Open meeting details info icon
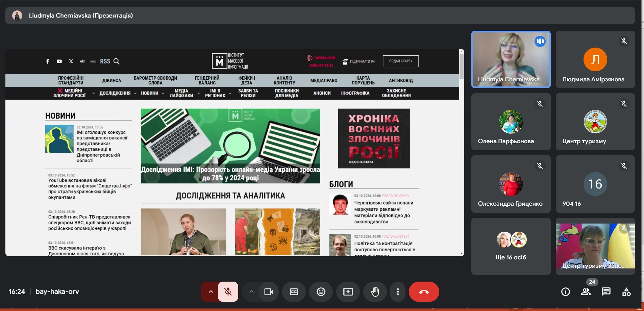 (566, 292)
